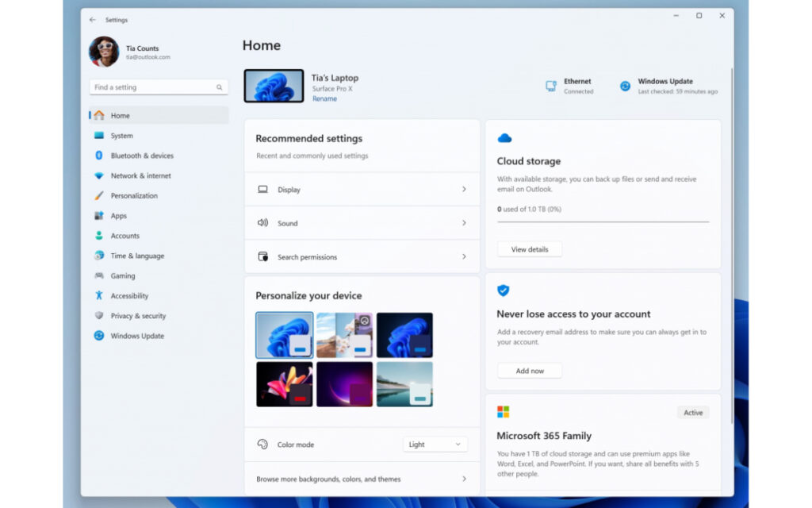The width and height of the screenshot is (812, 508).
Task: Click the magnifier icon in search box
Action: pos(219,87)
